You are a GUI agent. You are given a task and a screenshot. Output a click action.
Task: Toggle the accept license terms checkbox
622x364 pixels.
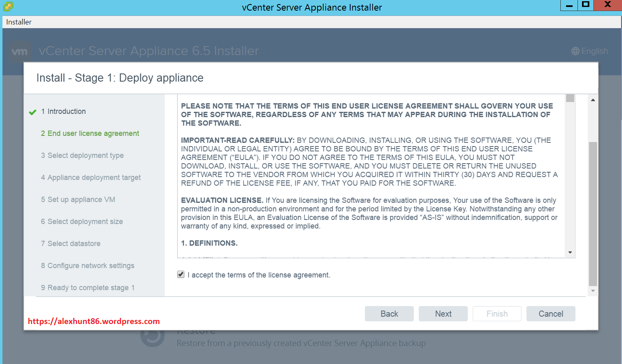(x=181, y=275)
